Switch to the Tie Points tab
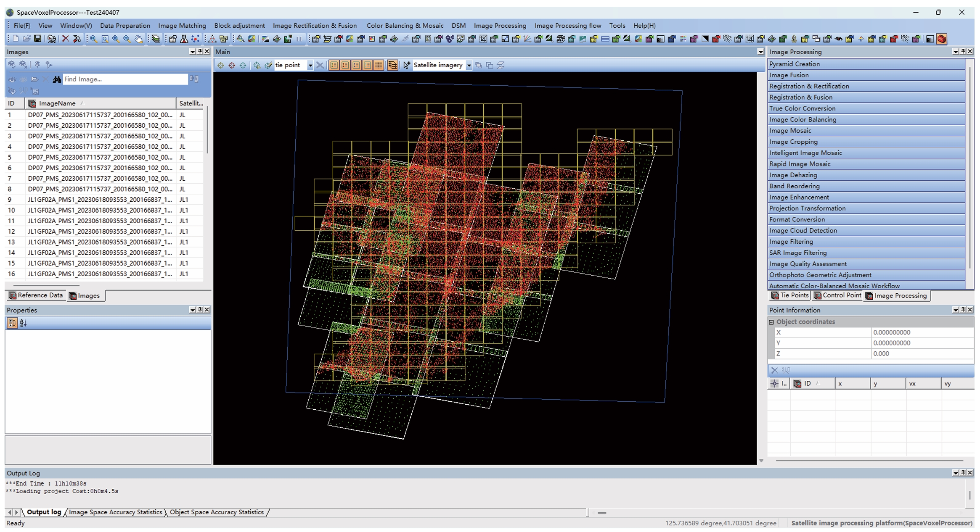 (790, 295)
